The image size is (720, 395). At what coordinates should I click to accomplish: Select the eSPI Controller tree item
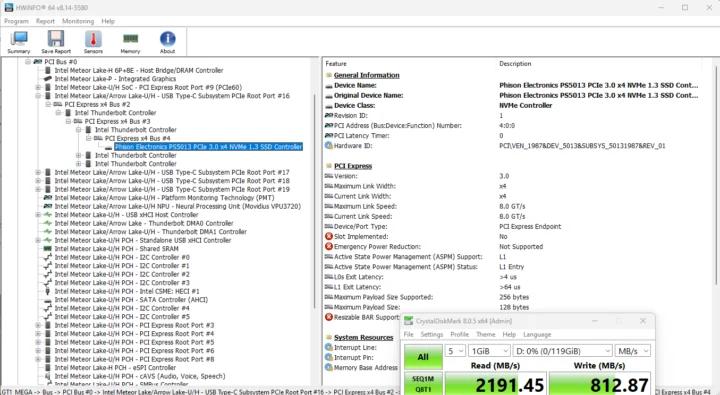115,367
